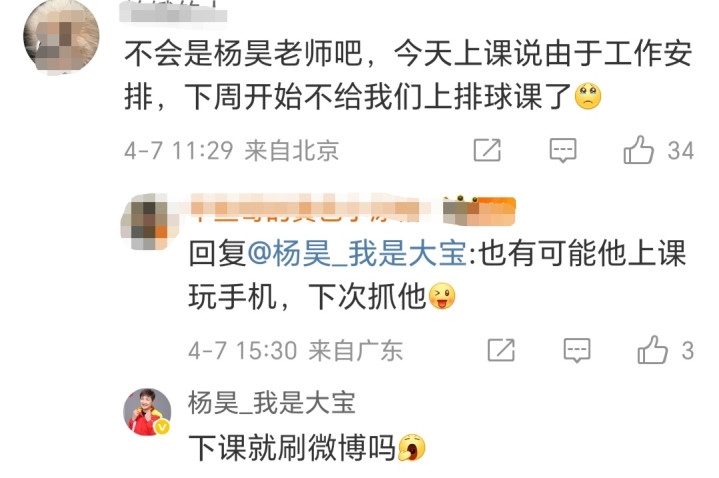
Task: Tap the blurred orange username of second commenter
Action: tap(305, 208)
